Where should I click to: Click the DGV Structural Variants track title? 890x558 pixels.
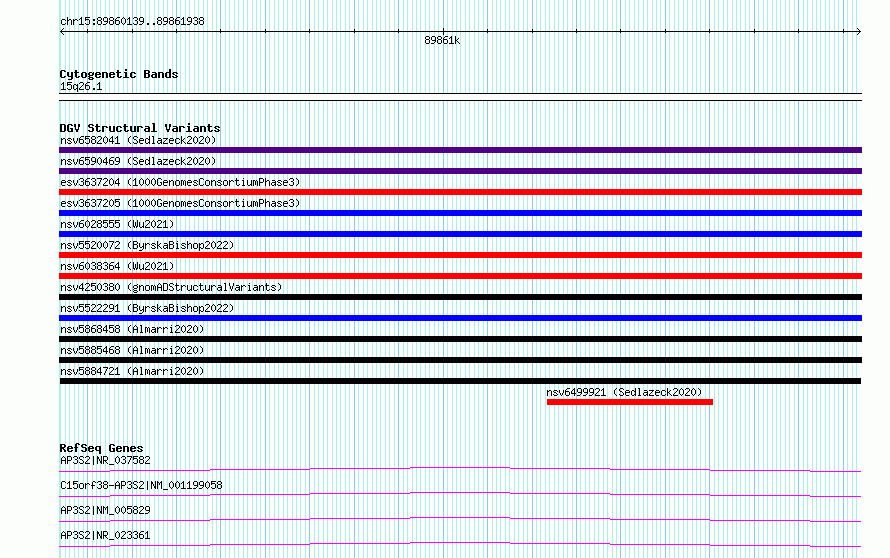[140, 128]
